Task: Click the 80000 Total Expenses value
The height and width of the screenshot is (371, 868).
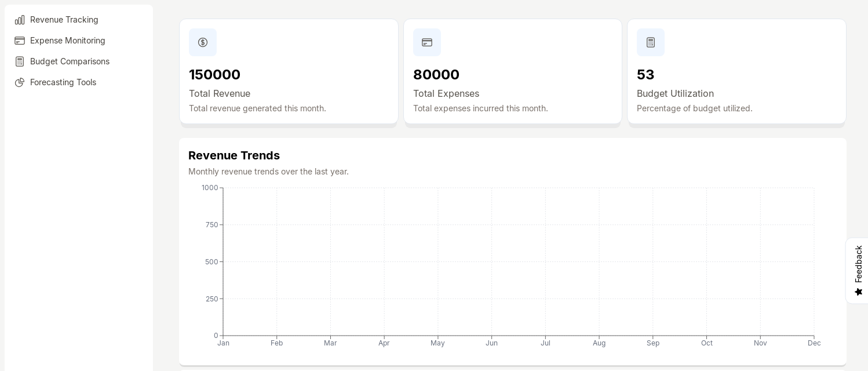Action: pos(436,75)
